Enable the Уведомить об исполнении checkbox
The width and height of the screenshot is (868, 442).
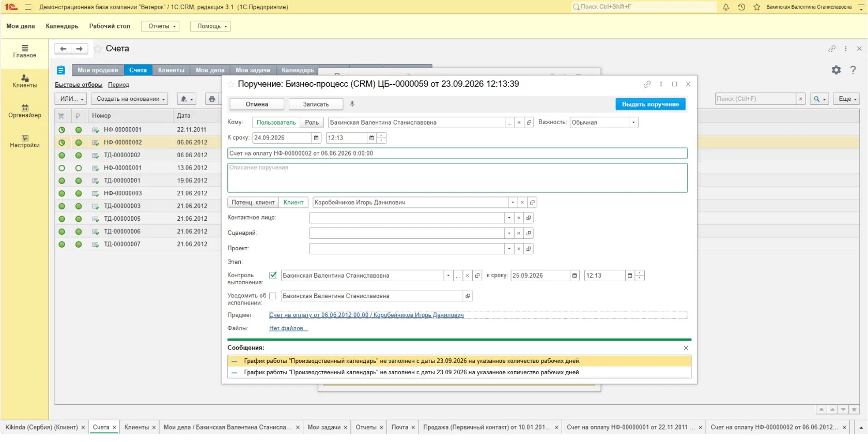[x=273, y=296]
